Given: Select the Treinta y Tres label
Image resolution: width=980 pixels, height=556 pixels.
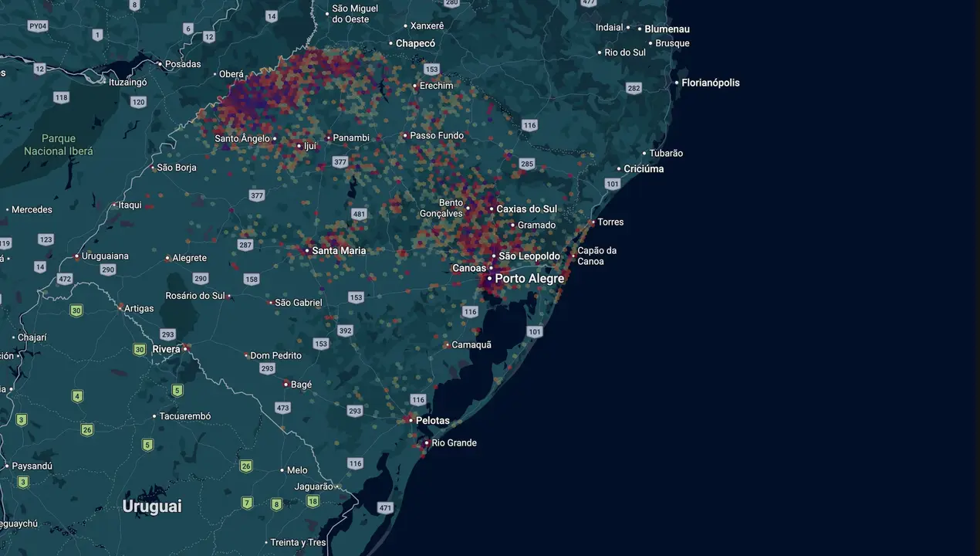Looking at the screenshot, I should click(298, 543).
